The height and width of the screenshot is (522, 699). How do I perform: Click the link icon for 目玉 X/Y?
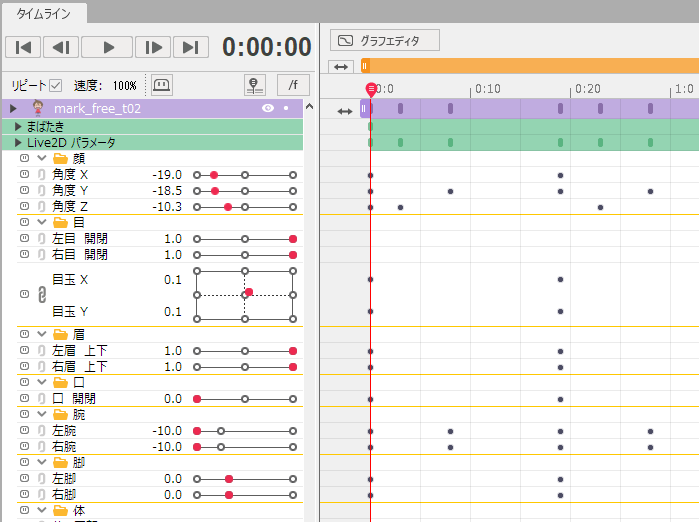tap(41, 295)
